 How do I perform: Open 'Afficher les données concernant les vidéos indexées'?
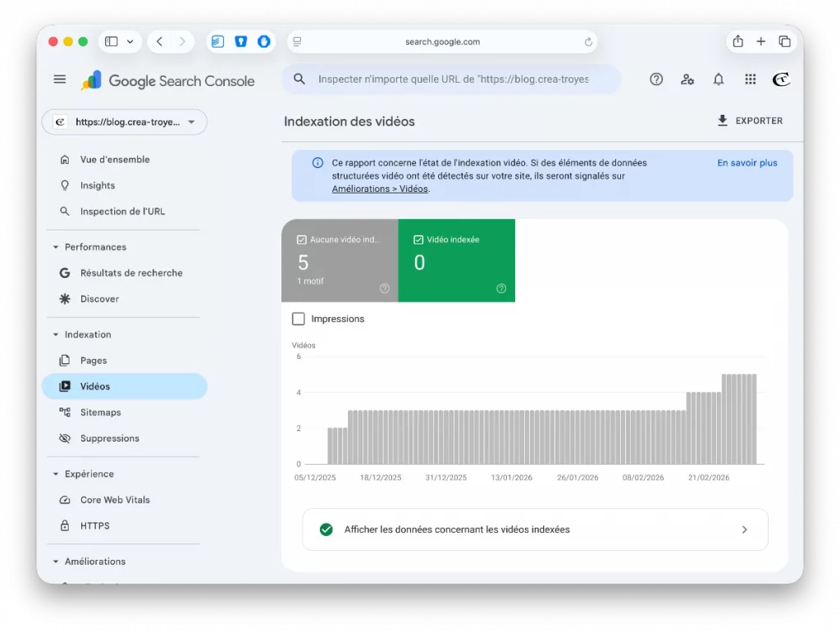pos(535,529)
